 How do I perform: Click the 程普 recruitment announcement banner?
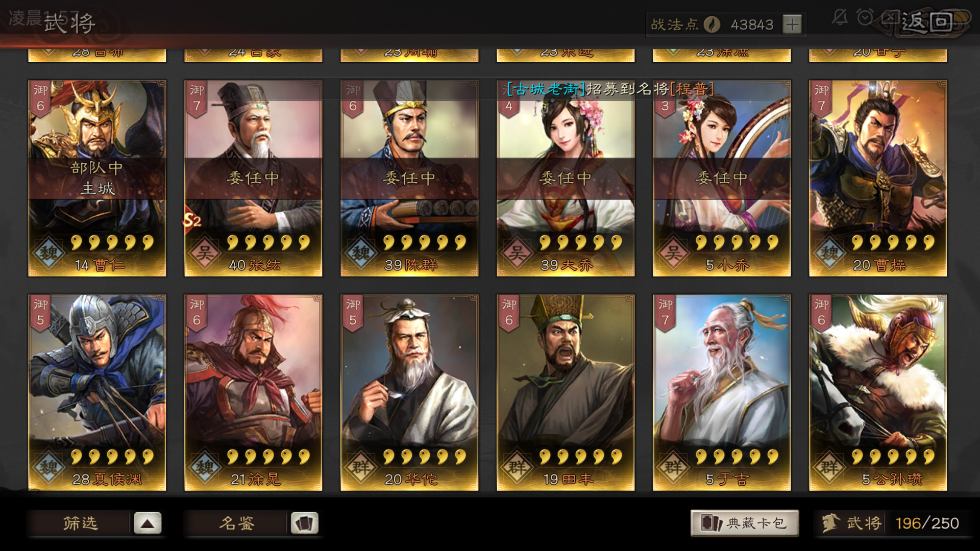(610, 89)
